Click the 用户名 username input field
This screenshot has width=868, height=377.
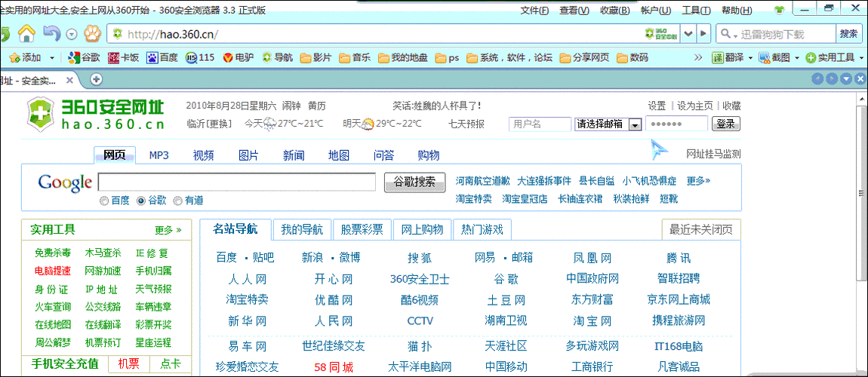click(x=540, y=124)
